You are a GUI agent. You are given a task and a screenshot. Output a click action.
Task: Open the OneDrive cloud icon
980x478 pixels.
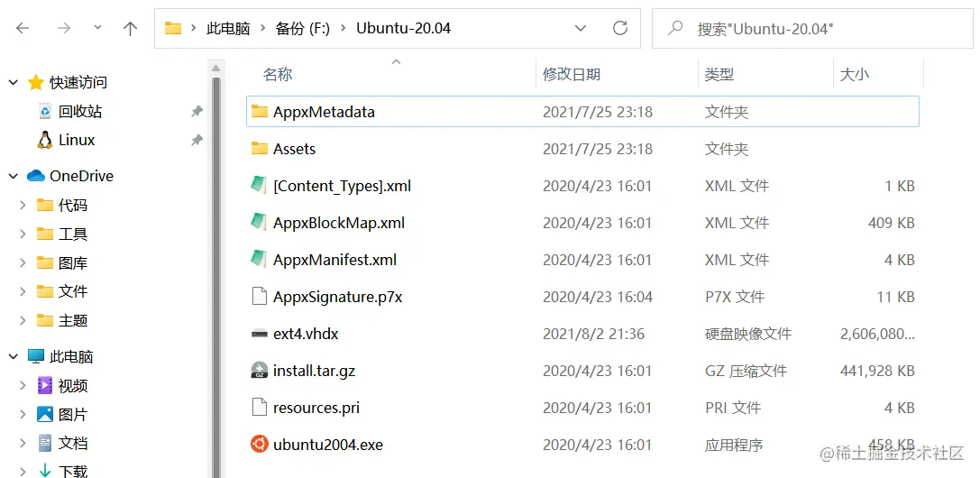coord(36,176)
